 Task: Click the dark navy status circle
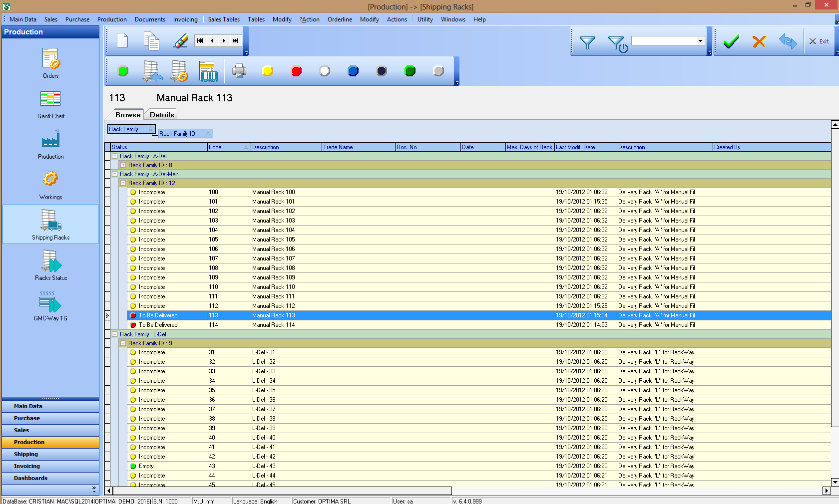click(382, 71)
